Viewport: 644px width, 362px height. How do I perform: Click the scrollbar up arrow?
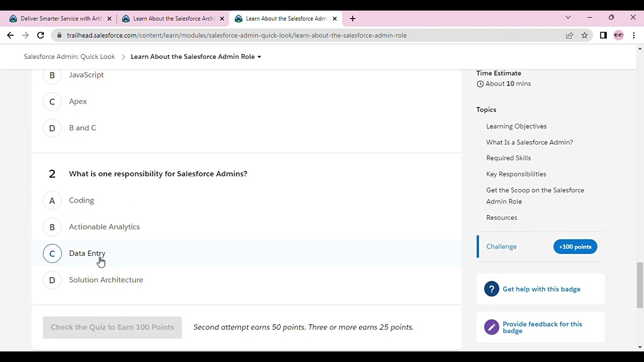(x=640, y=49)
